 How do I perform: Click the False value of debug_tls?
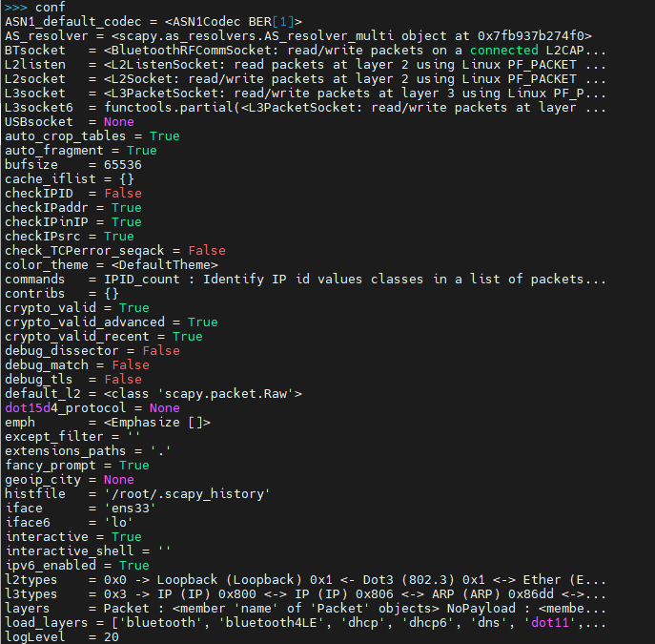coord(123,380)
